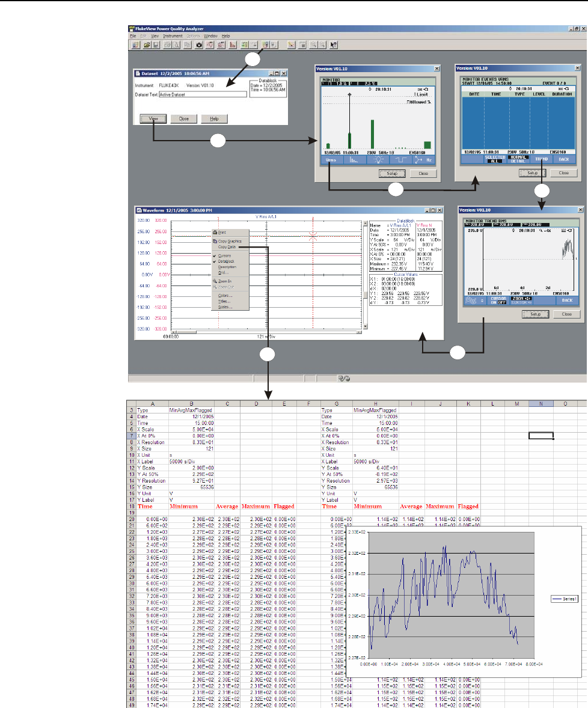Click the TREND softkey in Events window
The width and height of the screenshot is (588, 708).
tap(541, 159)
